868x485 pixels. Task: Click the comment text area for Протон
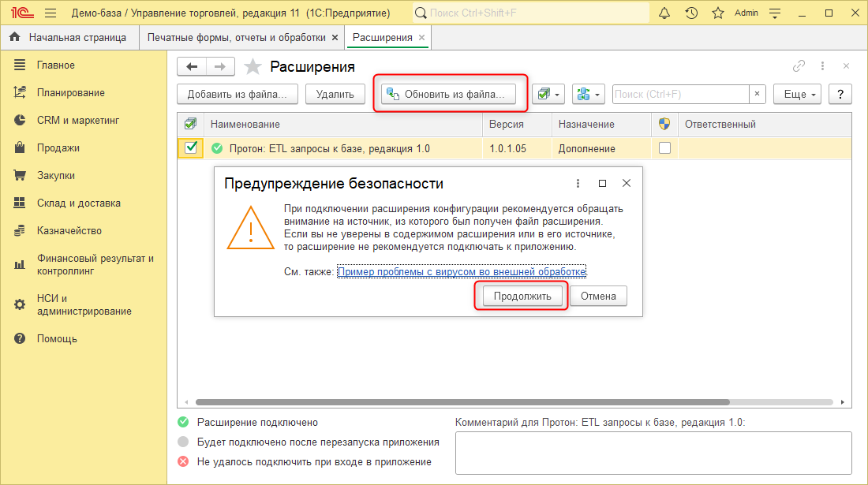[653, 453]
